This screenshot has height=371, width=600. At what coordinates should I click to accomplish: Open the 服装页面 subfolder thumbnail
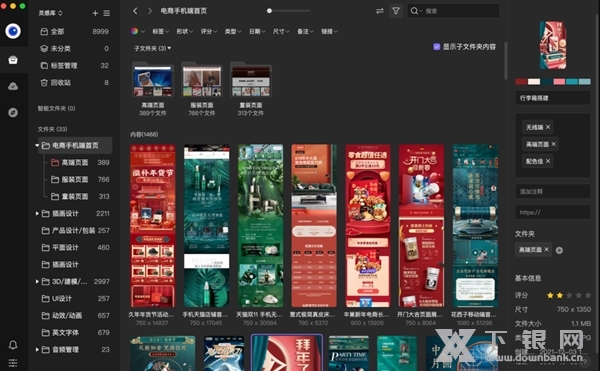coord(202,80)
